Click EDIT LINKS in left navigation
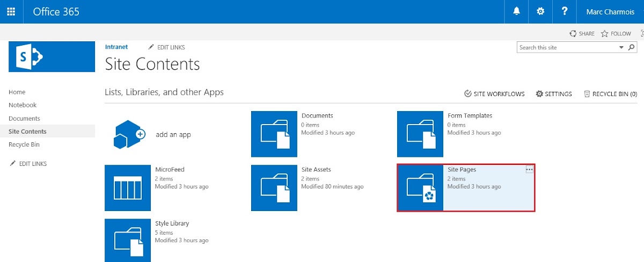Screen dimensions: 644x262 33,164
